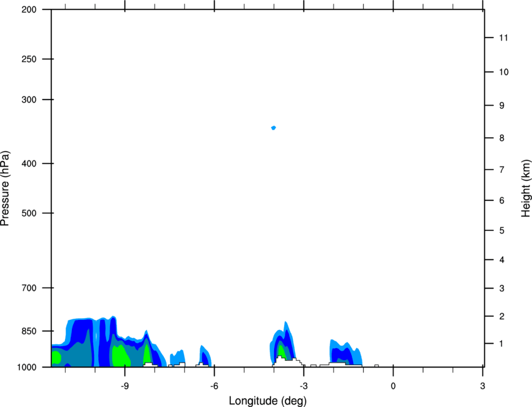The width and height of the screenshot is (532, 407).
Task: Click the "Pressure (hPa)" axis title
Action: [x=5, y=188]
